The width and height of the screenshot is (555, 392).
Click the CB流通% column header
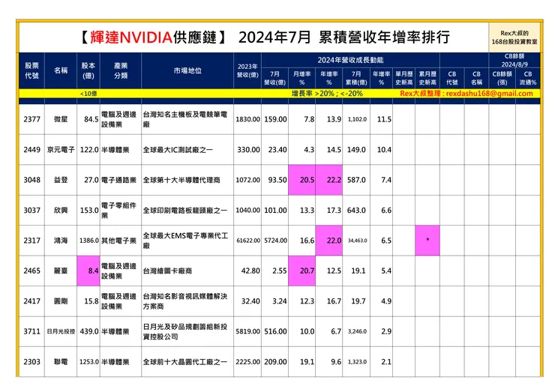[528, 78]
